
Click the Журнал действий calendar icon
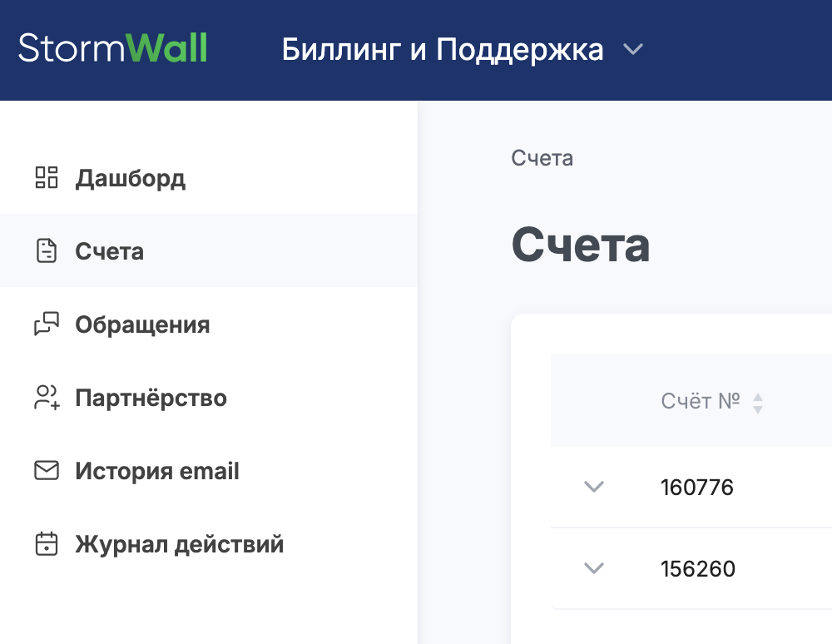(x=47, y=544)
